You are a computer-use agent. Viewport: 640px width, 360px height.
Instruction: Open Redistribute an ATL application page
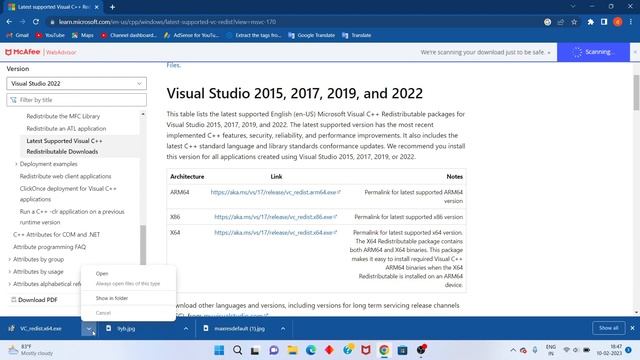tap(66, 129)
